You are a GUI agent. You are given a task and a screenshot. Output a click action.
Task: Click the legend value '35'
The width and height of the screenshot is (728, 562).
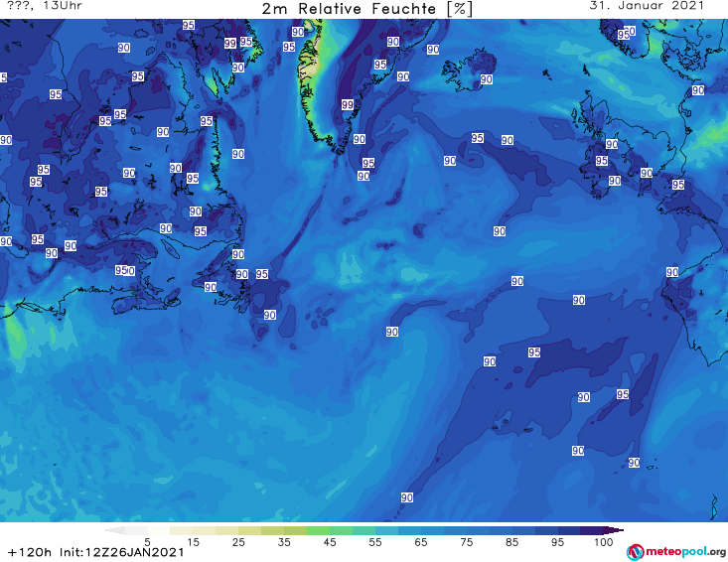(x=284, y=542)
